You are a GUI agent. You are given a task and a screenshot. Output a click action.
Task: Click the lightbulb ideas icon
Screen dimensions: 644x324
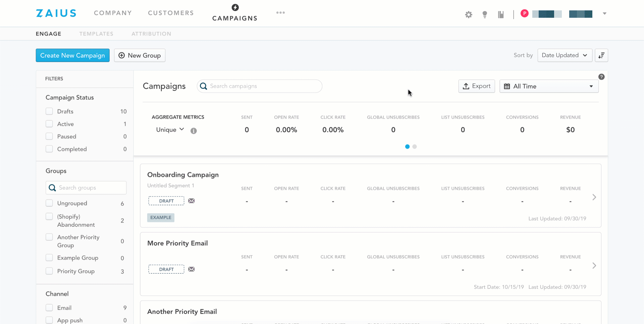click(x=485, y=14)
